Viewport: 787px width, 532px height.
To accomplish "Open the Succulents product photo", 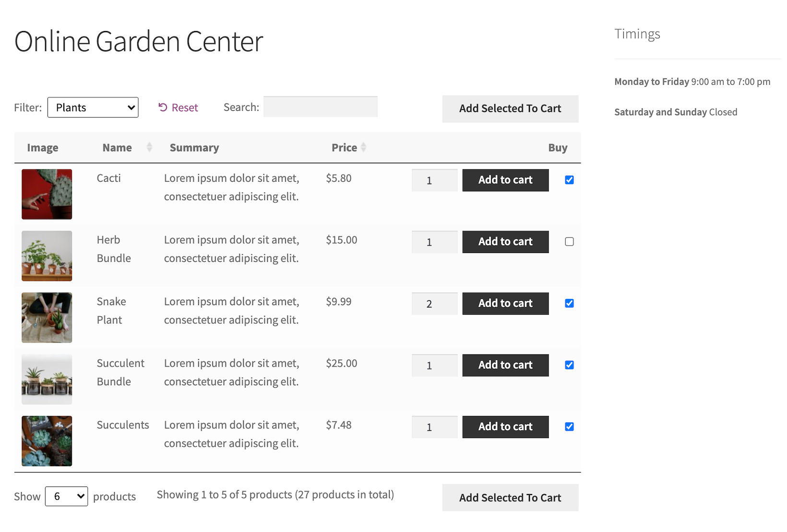I will click(47, 441).
